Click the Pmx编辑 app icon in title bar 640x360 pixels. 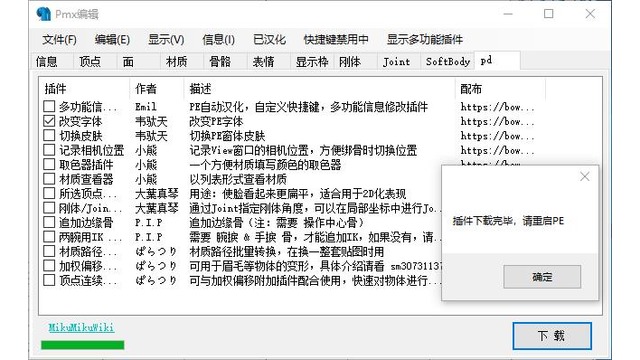coord(43,14)
